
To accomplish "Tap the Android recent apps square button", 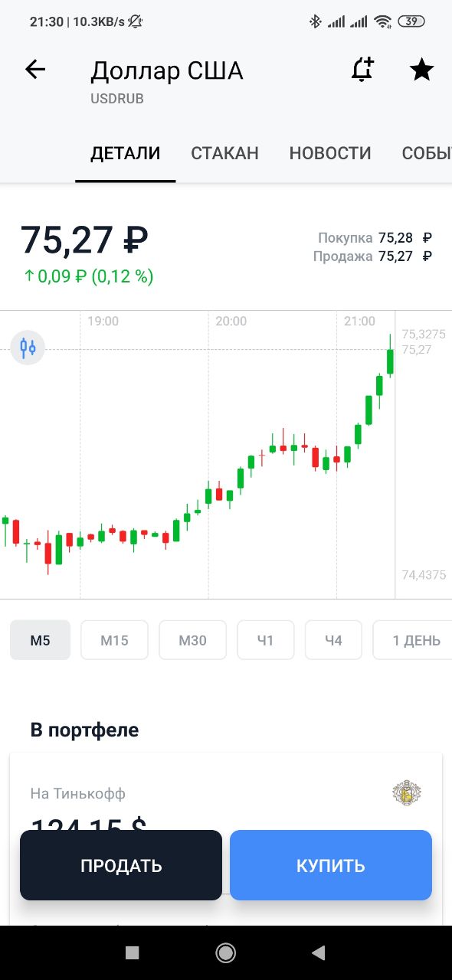I will point(133,952).
